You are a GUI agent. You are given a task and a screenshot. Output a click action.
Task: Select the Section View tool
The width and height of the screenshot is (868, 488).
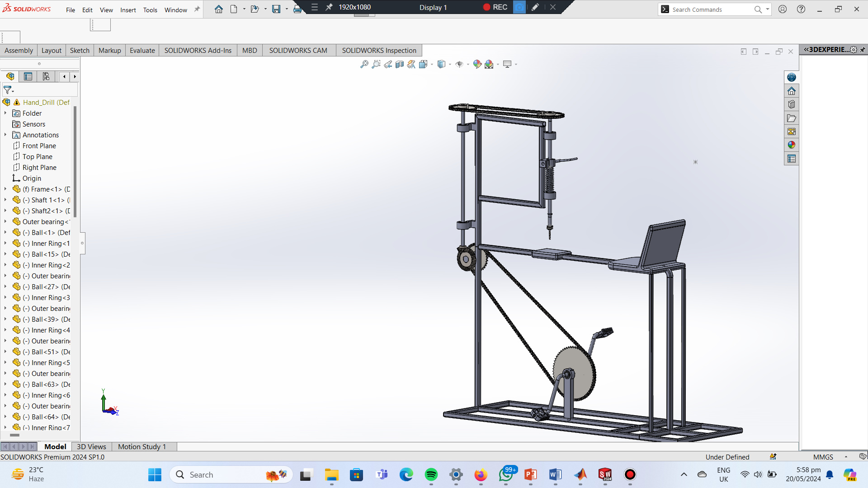point(399,64)
